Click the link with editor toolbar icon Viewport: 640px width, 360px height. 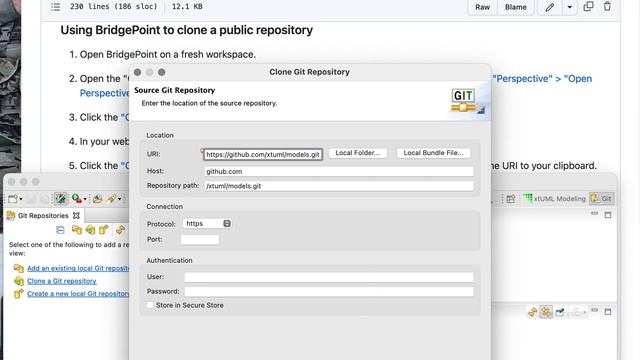click(x=120, y=230)
